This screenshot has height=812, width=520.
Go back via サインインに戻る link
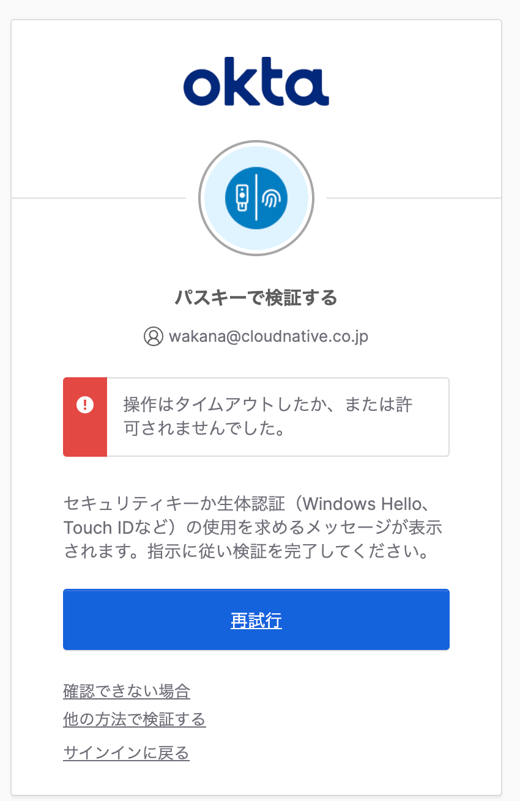(127, 753)
